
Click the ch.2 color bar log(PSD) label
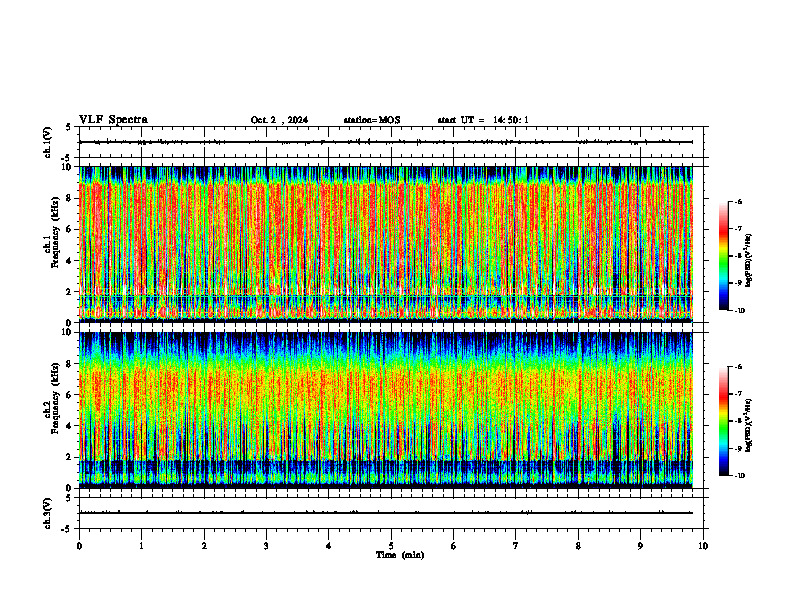tap(748, 426)
